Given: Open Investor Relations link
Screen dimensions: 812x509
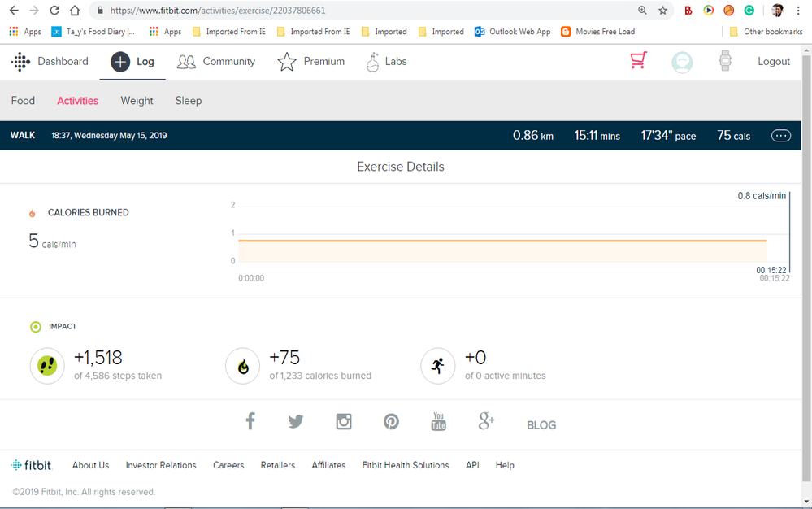Looking at the screenshot, I should [x=161, y=465].
